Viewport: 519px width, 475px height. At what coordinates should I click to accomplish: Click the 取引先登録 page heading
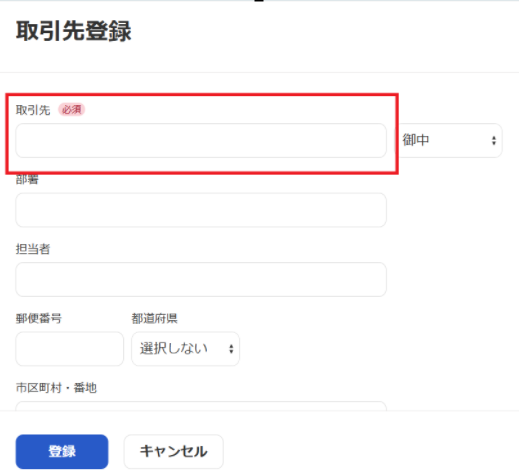pos(74,31)
